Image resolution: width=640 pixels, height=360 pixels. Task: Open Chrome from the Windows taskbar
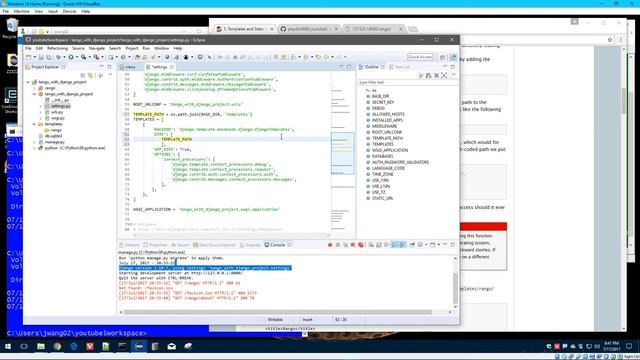[57, 346]
